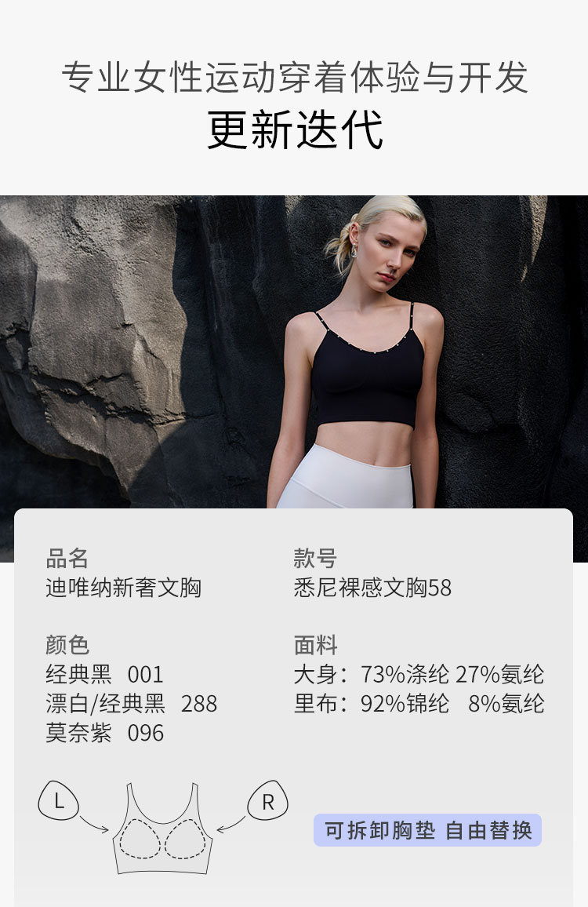588x907 pixels.
Task: Click the 品名 label
Action: pyautogui.click(x=67, y=559)
